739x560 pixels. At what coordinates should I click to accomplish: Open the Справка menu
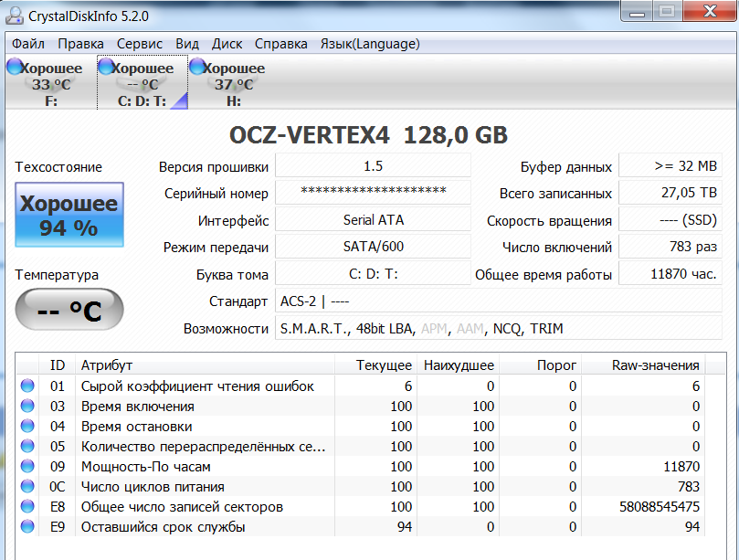[x=281, y=44]
